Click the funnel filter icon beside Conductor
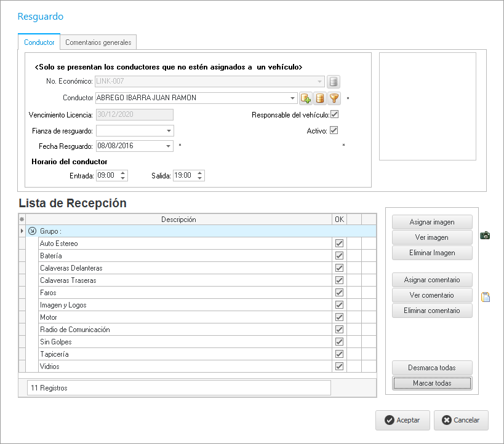This screenshot has width=504, height=444. click(334, 98)
